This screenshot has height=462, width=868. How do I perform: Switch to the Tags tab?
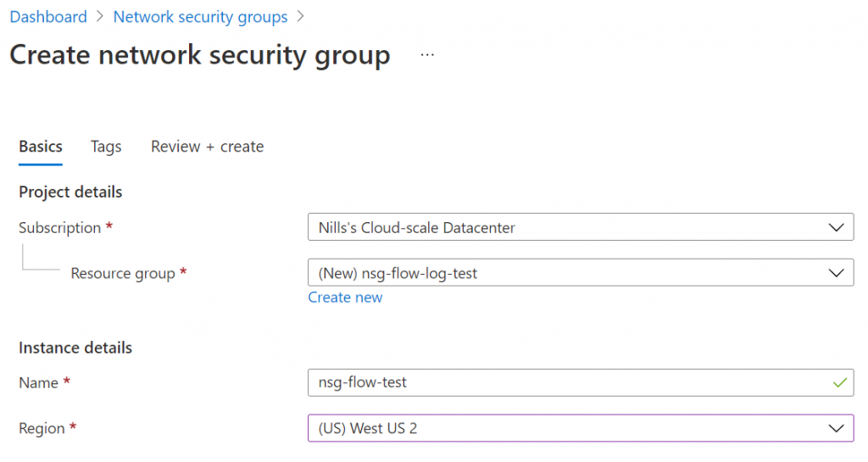(106, 147)
